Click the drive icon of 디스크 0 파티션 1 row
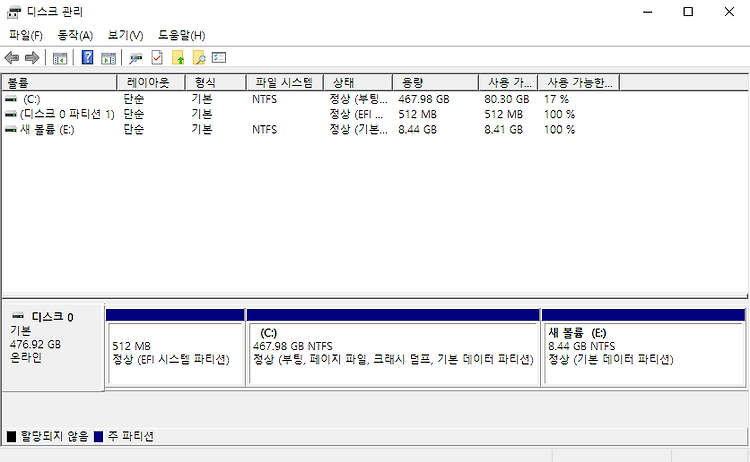The height and width of the screenshot is (462, 750). click(x=11, y=114)
